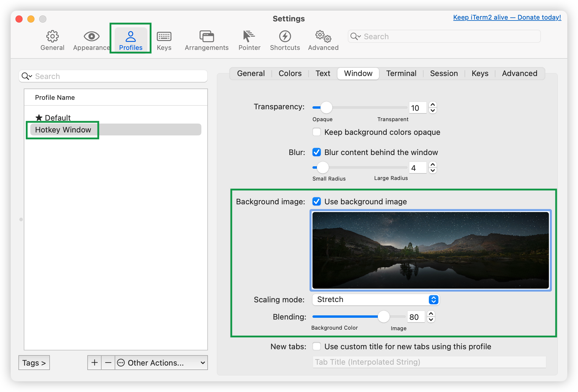Open Arrangements window icon
Image resolution: width=578 pixels, height=392 pixels.
206,37
